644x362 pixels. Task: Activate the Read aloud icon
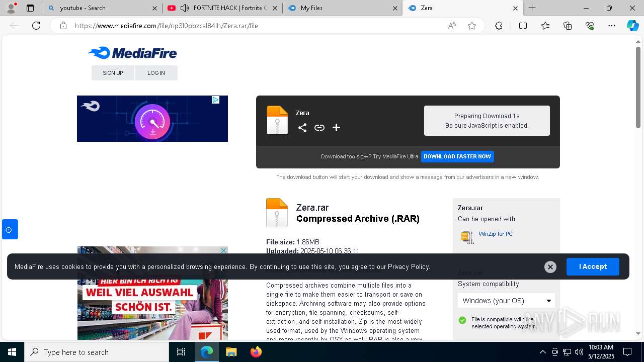tap(452, 26)
